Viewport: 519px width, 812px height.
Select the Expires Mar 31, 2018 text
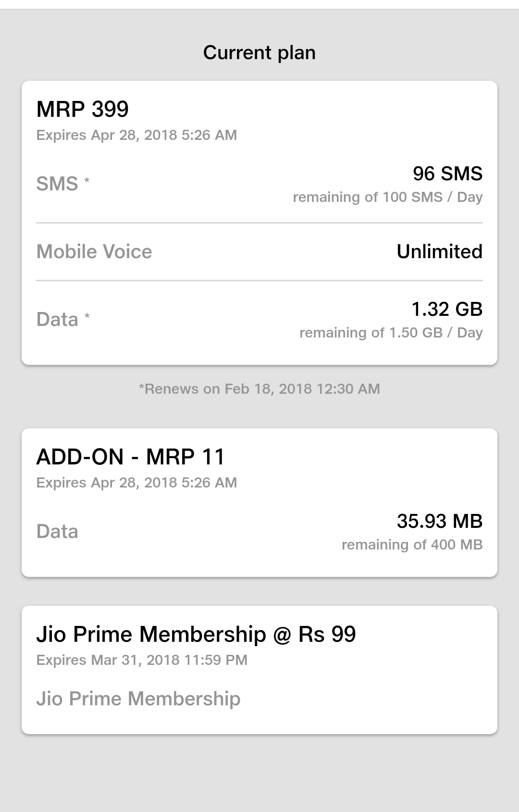pos(142,660)
